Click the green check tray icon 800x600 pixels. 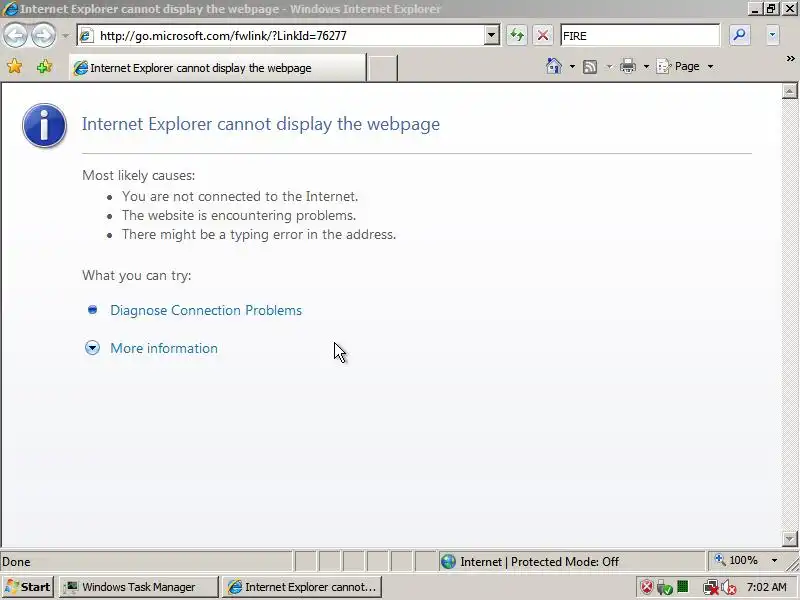click(664, 588)
